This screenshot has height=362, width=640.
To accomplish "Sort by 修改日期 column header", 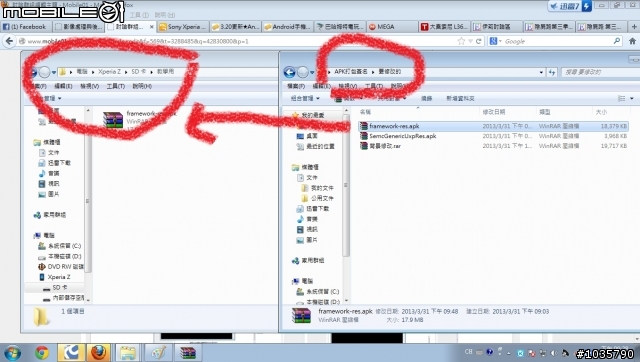I will point(494,112).
